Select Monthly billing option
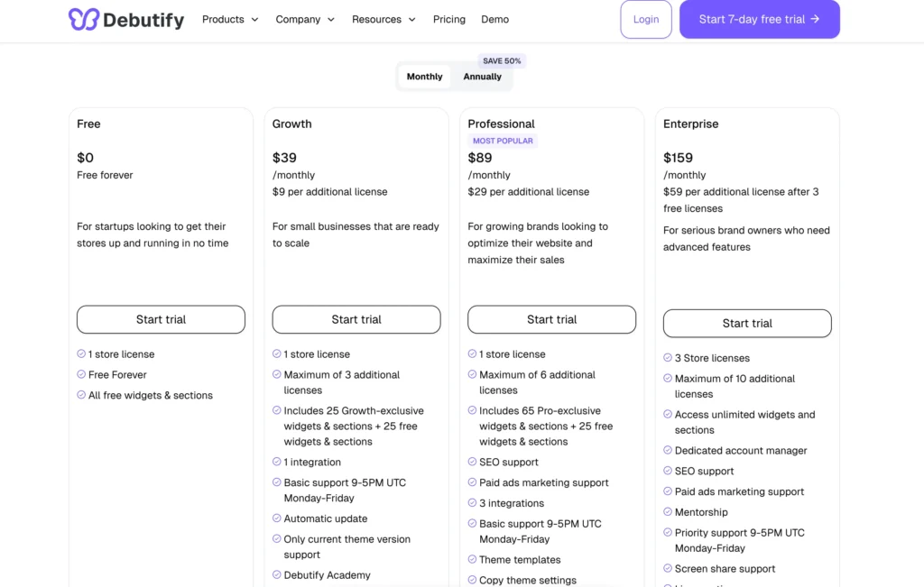The width and height of the screenshot is (924, 587). (x=424, y=77)
